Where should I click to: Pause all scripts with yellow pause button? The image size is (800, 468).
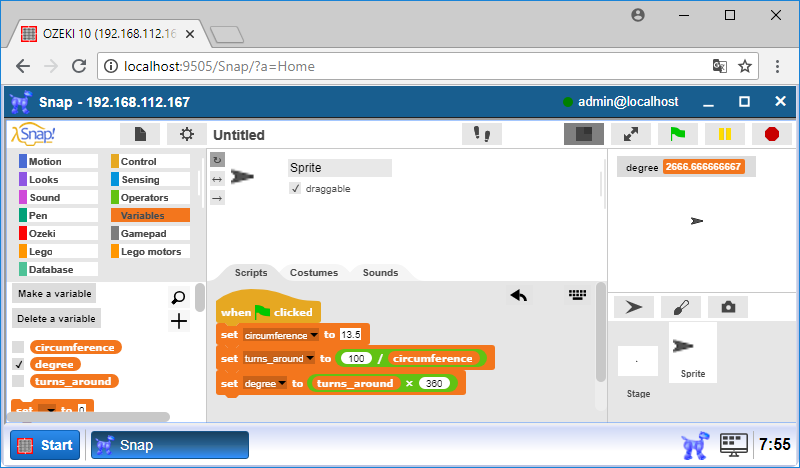pyautogui.click(x=724, y=134)
